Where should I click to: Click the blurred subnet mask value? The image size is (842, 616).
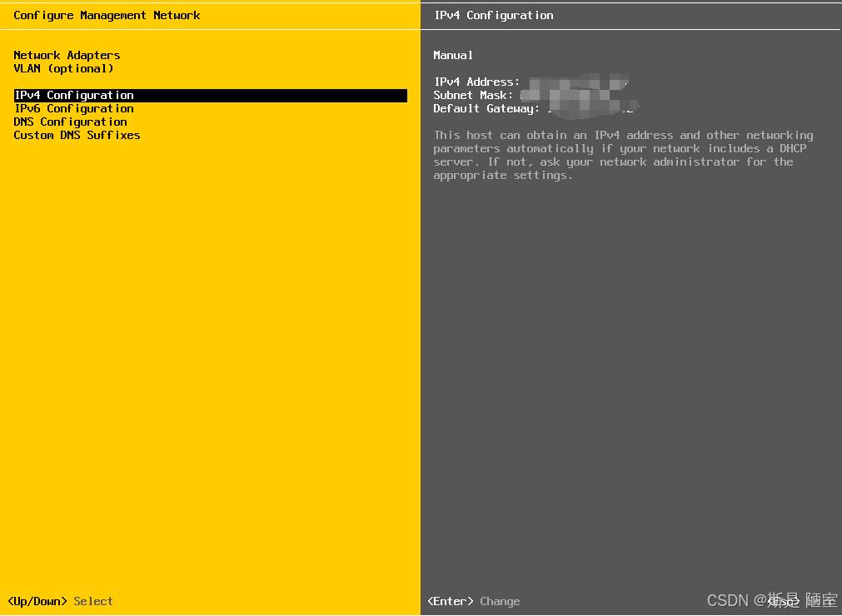coord(566,95)
